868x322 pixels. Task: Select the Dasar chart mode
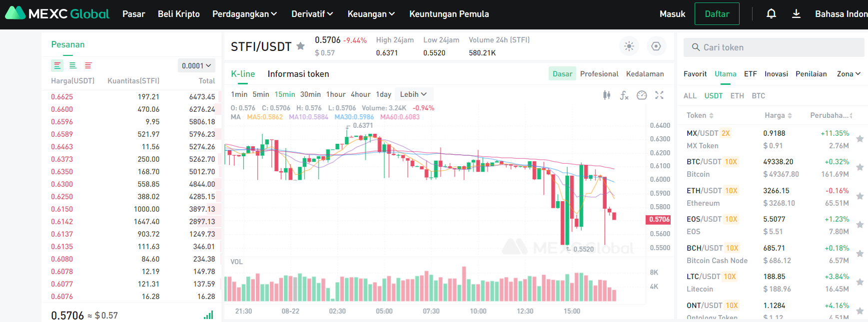[x=562, y=74]
